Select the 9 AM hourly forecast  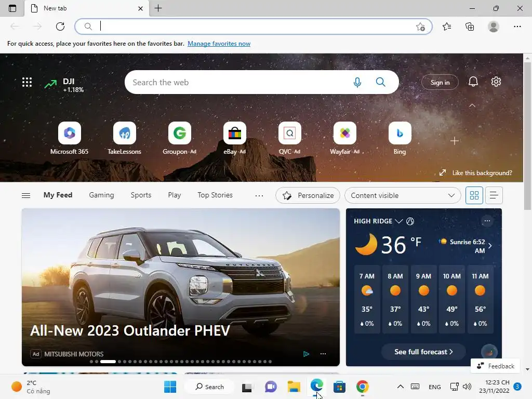[423, 299]
